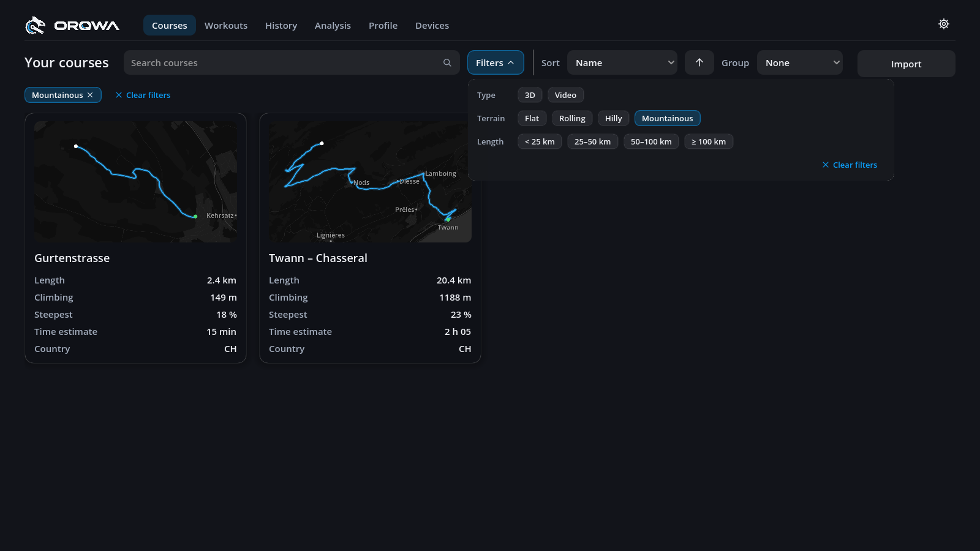Toggle the Flat terrain filter
The width and height of the screenshot is (980, 551).
click(532, 118)
